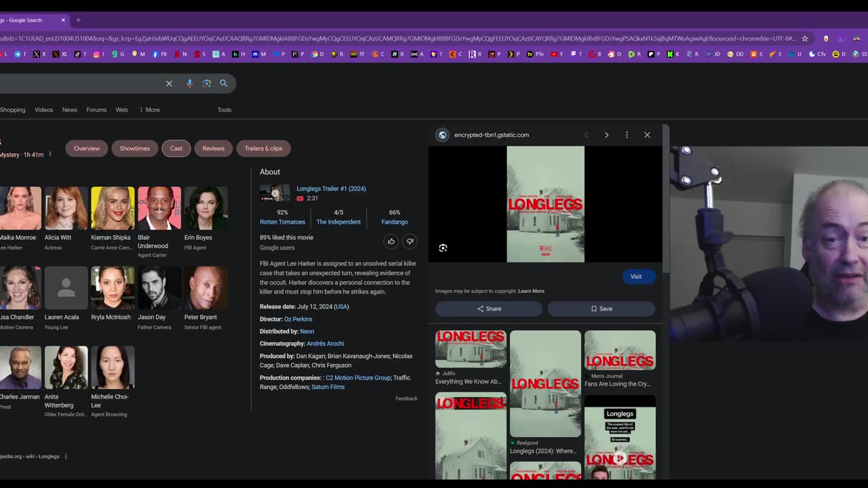Open the search Tools options
The image size is (868, 488).
pos(224,110)
